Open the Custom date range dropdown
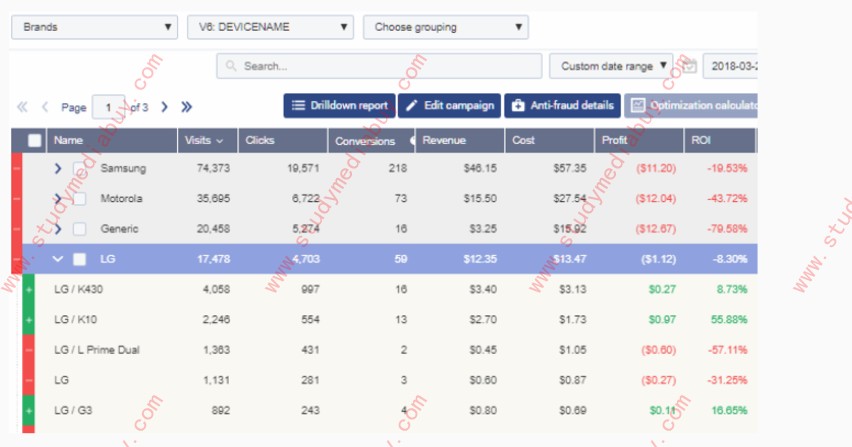852x447 pixels. coord(611,66)
